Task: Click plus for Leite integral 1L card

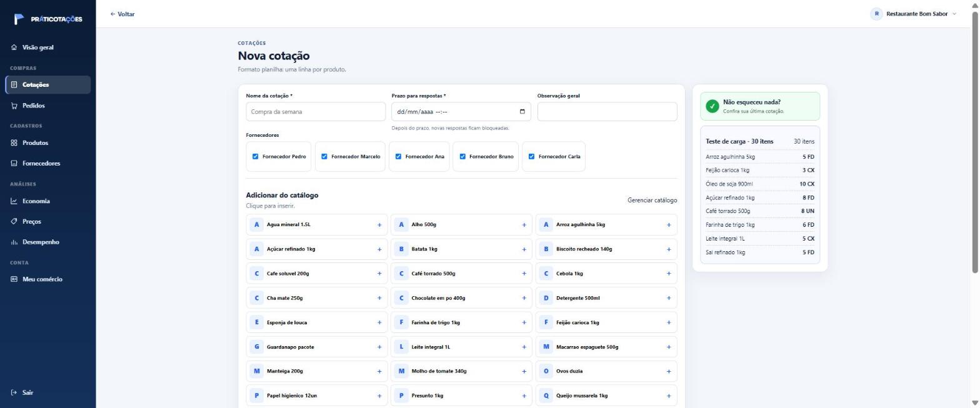Action: tap(524, 347)
